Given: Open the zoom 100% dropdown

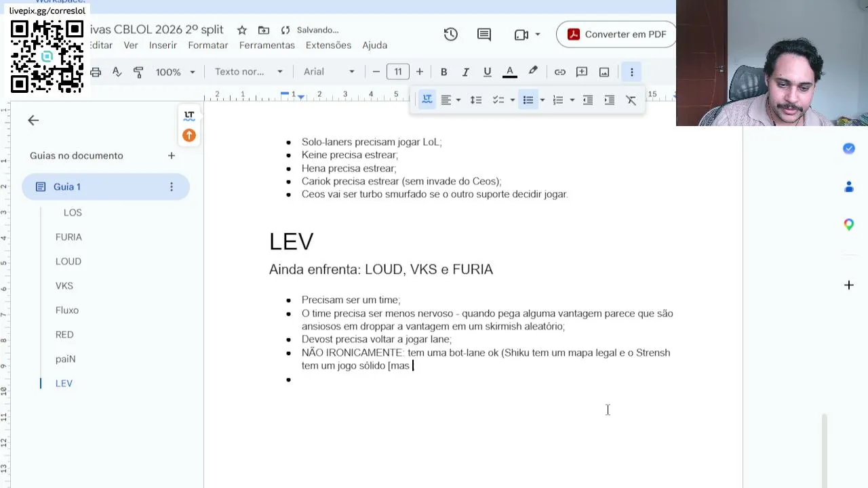Looking at the screenshot, I should pos(175,72).
